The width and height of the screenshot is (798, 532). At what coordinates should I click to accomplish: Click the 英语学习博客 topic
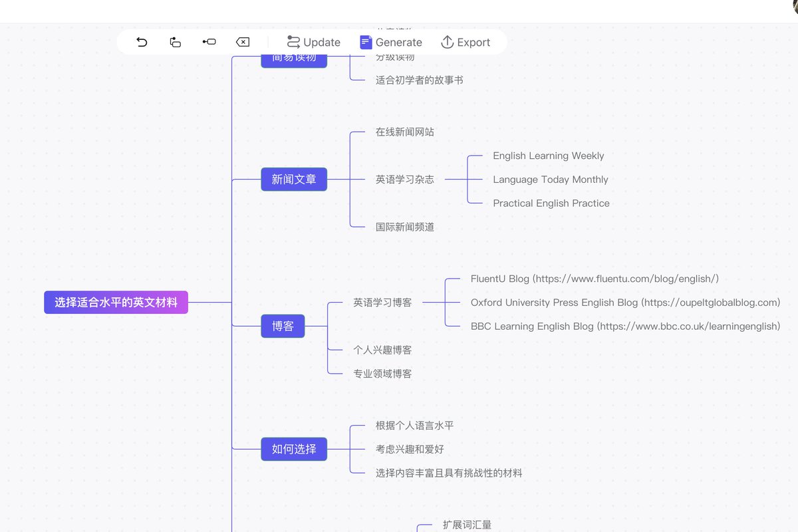(x=382, y=302)
